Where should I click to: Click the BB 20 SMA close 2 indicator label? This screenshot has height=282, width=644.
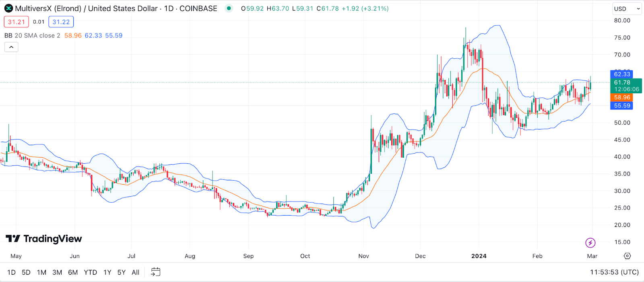tap(32, 36)
